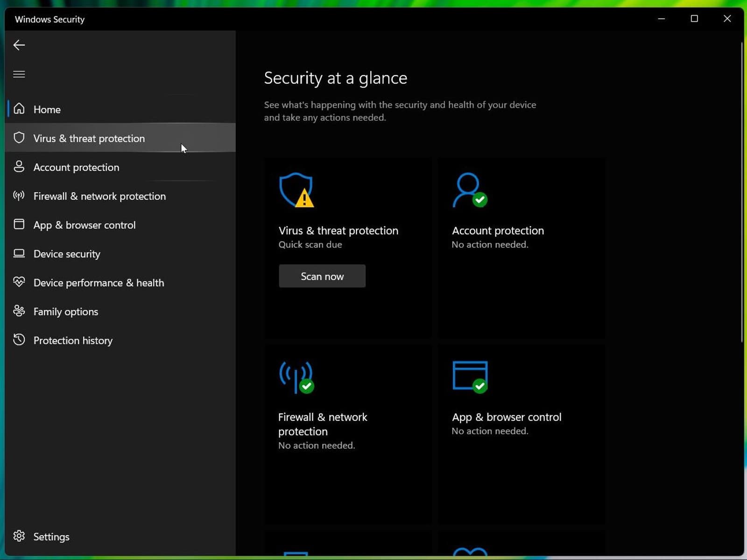Select Family options in sidebar

click(120, 312)
